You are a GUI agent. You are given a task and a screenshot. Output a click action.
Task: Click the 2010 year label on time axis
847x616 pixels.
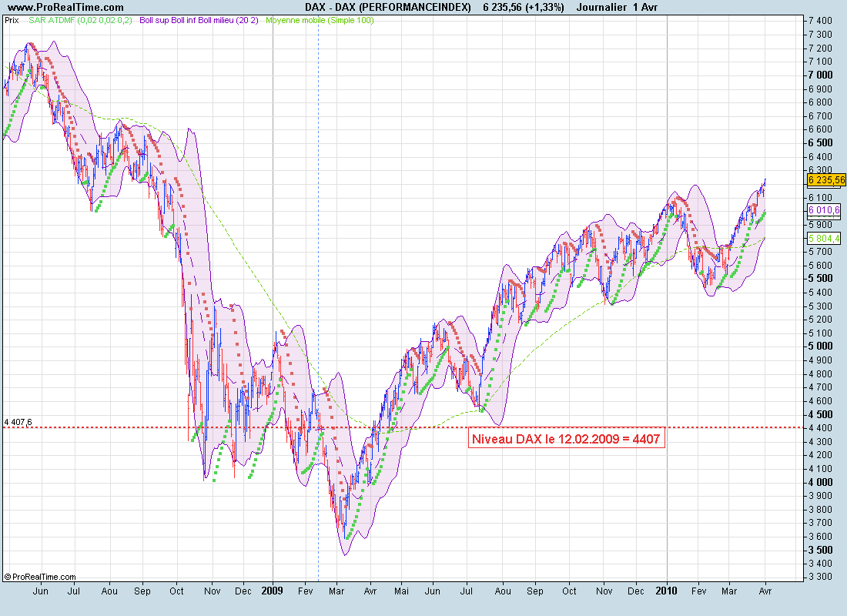(667, 591)
